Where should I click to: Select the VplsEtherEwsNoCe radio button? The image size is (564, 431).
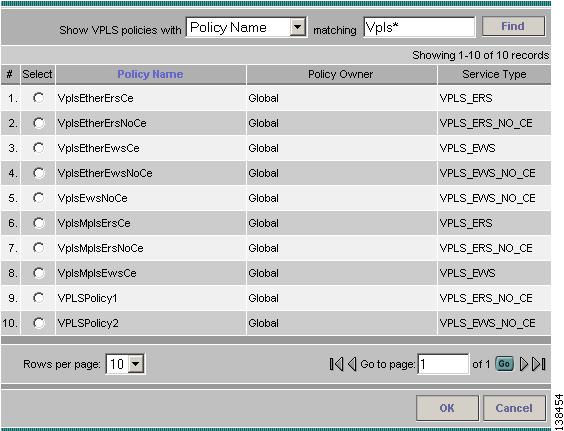38,173
